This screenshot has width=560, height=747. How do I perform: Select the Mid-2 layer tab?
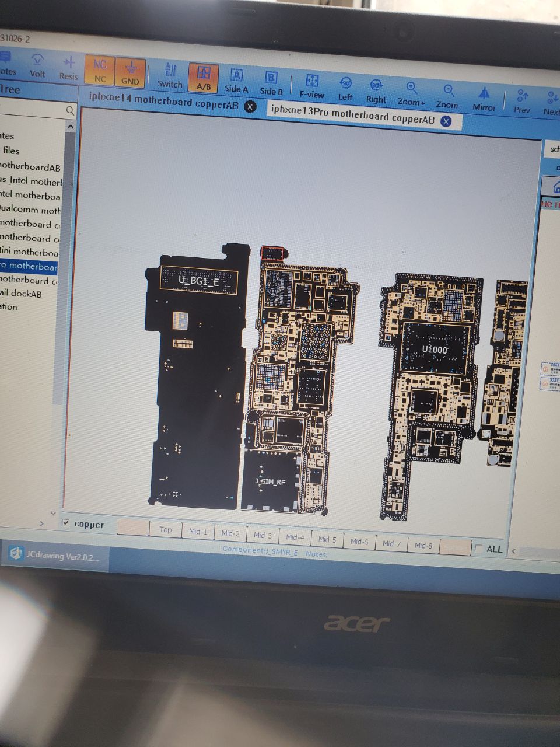click(230, 533)
